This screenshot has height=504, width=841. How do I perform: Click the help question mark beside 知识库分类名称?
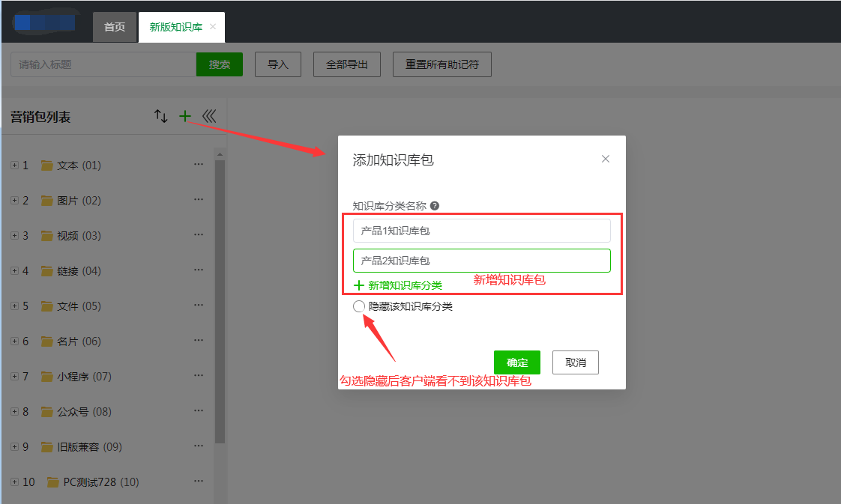[x=435, y=206]
